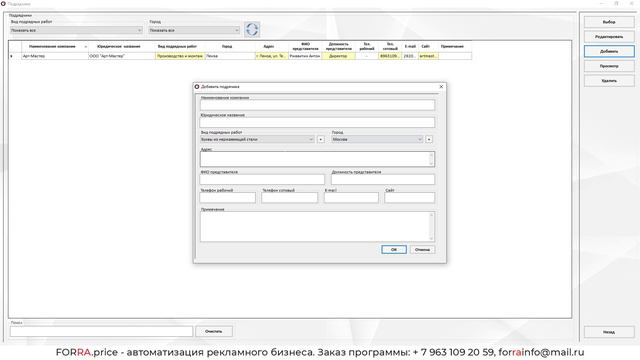
Task: Click the Добавить button in right panel
Action: click(609, 51)
